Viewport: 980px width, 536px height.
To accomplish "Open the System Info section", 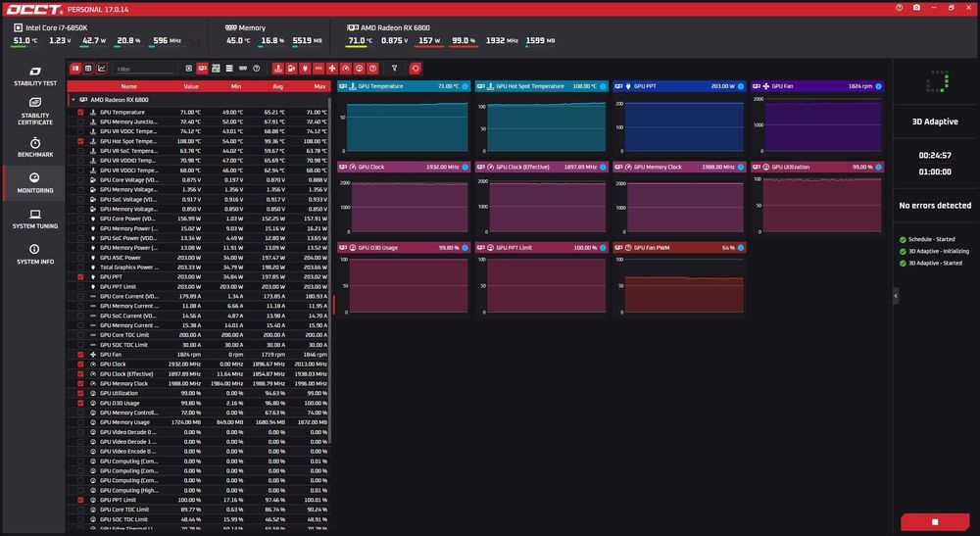I will (x=35, y=254).
